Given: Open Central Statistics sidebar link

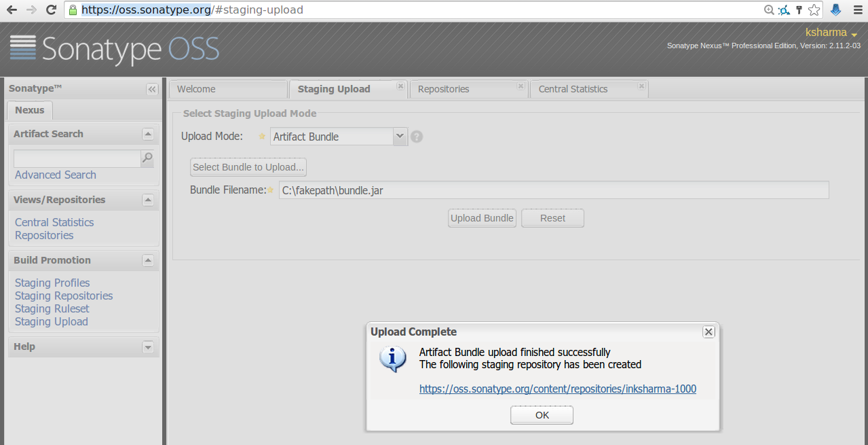Looking at the screenshot, I should (x=54, y=222).
